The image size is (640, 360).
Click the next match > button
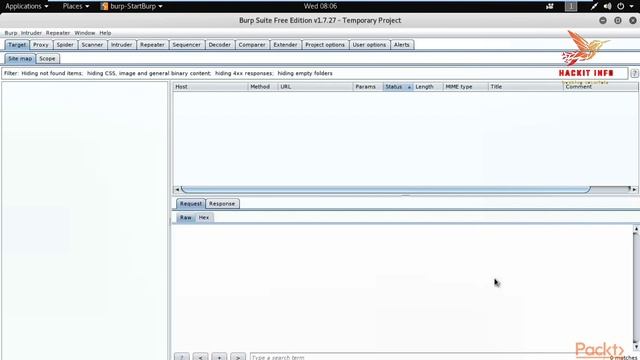(x=238, y=357)
